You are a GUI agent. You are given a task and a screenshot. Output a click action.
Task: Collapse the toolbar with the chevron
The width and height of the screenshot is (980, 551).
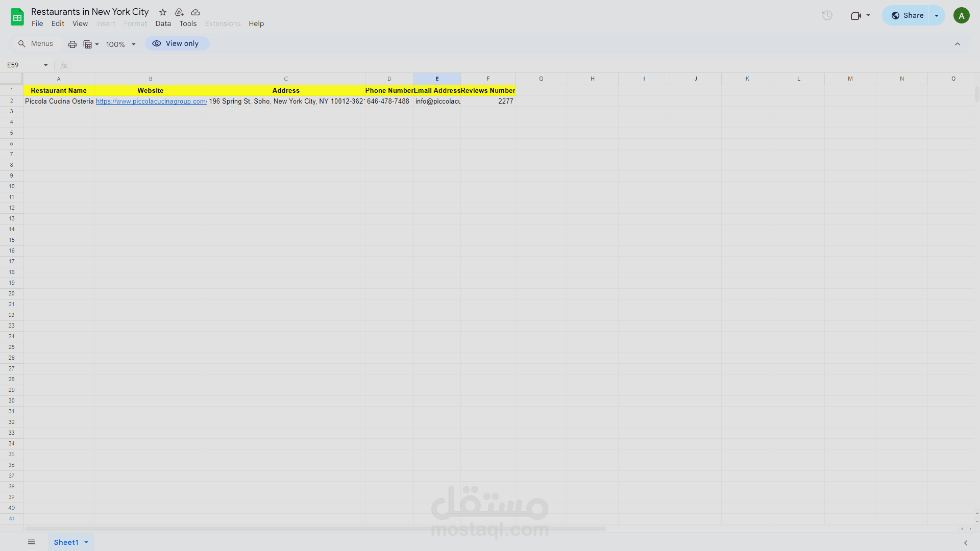958,44
